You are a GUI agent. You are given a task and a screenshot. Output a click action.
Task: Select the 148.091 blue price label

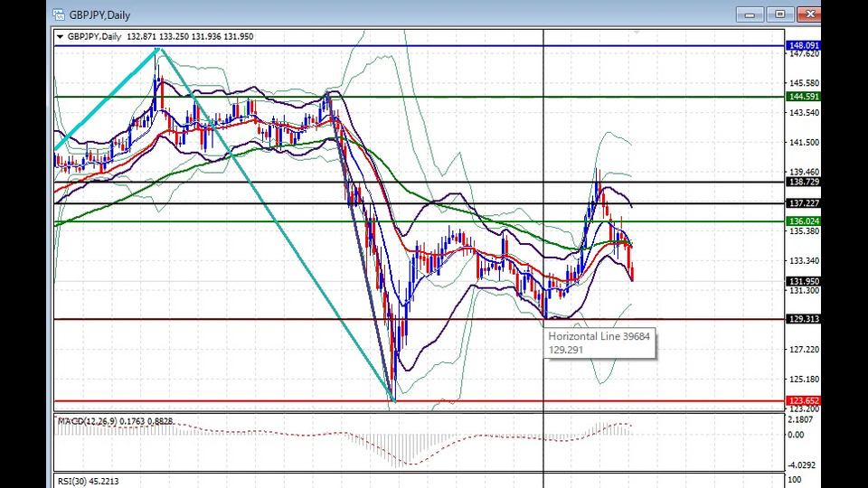pyautogui.click(x=803, y=45)
